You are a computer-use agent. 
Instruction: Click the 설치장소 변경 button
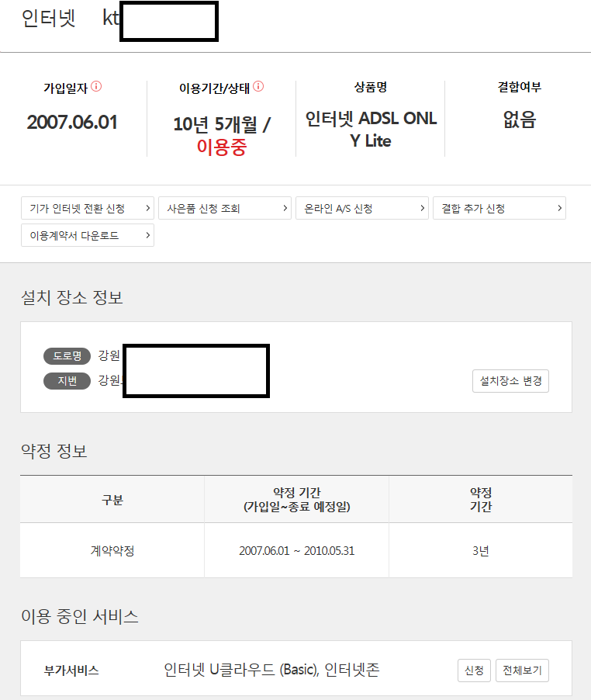[x=510, y=381]
